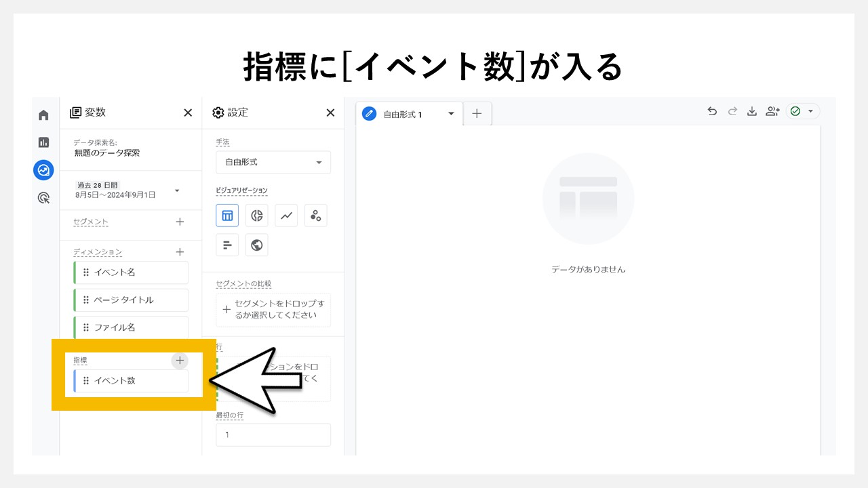Select the Reports icon in the sidebar
The height and width of the screenshot is (488, 868).
pos(43,142)
